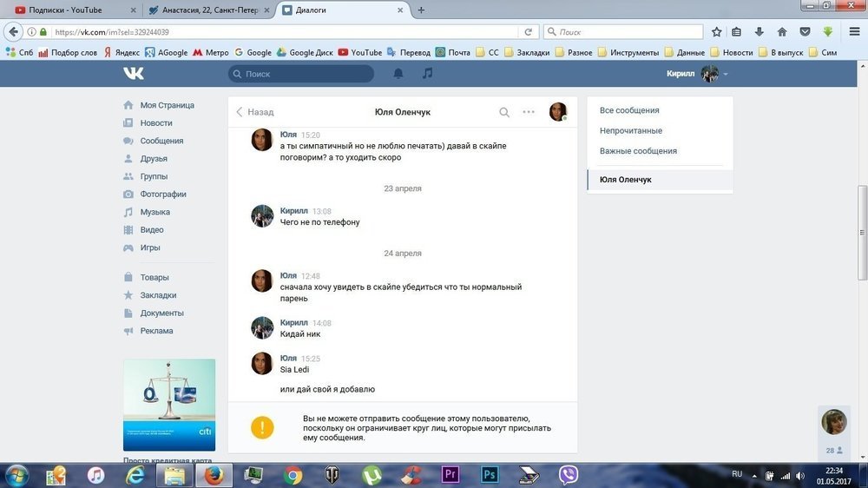Go back with Назад link
The height and width of the screenshot is (488, 868).
coord(254,112)
